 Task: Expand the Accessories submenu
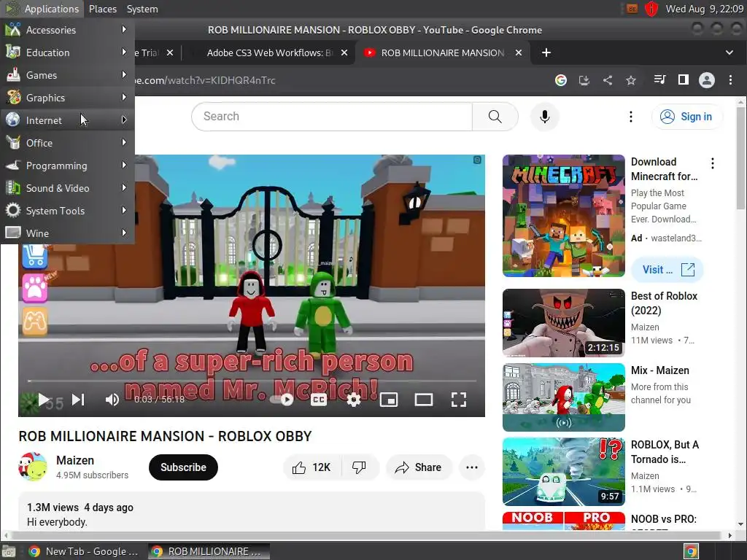coord(67,29)
